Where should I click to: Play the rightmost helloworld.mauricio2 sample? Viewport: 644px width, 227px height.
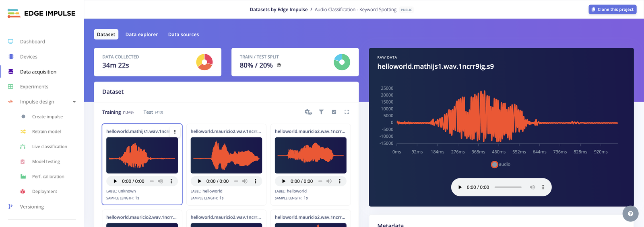284,181
